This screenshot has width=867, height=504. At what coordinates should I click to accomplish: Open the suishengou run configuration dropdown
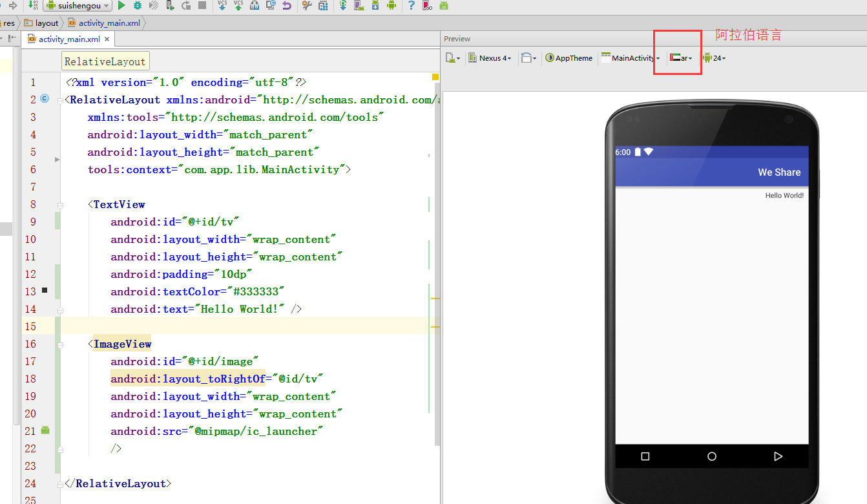(x=79, y=6)
